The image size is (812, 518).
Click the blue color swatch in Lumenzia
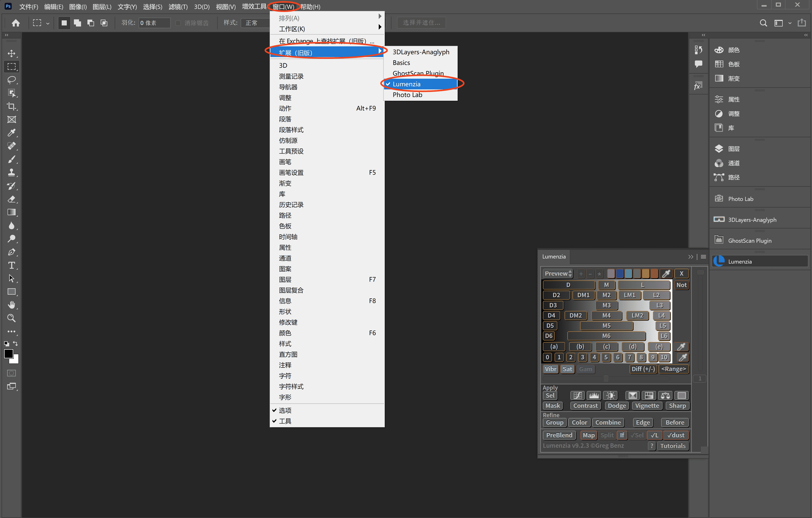click(x=620, y=273)
